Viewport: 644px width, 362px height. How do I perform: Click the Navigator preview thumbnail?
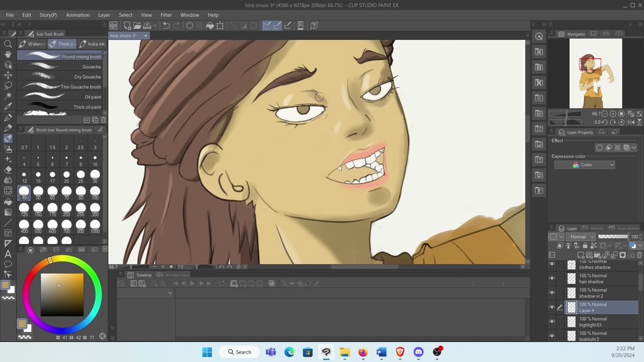pos(596,73)
